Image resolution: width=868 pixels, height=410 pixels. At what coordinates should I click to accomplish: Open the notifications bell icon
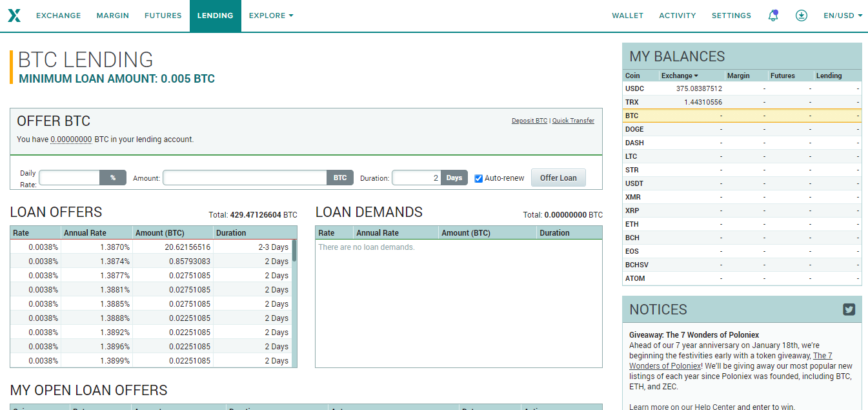[772, 15]
